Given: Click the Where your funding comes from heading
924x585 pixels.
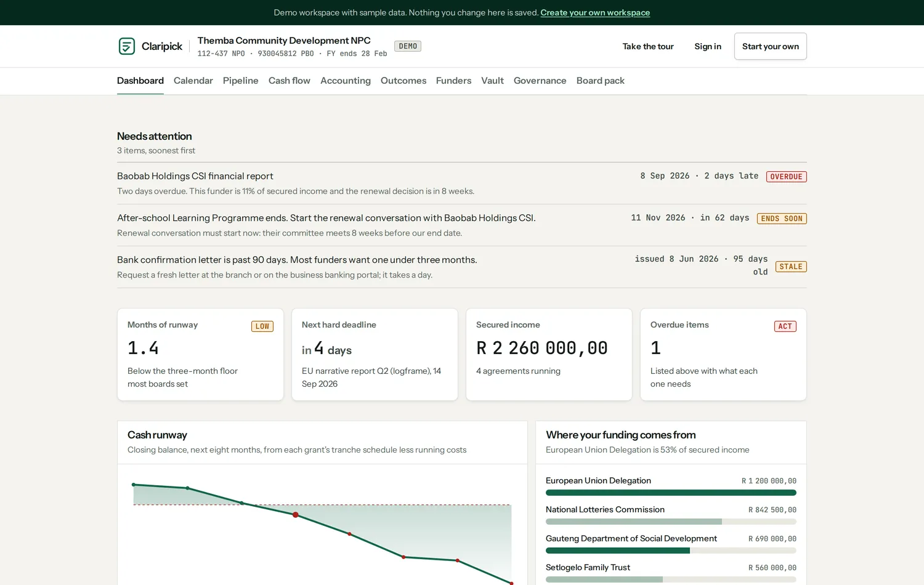Looking at the screenshot, I should coord(621,435).
